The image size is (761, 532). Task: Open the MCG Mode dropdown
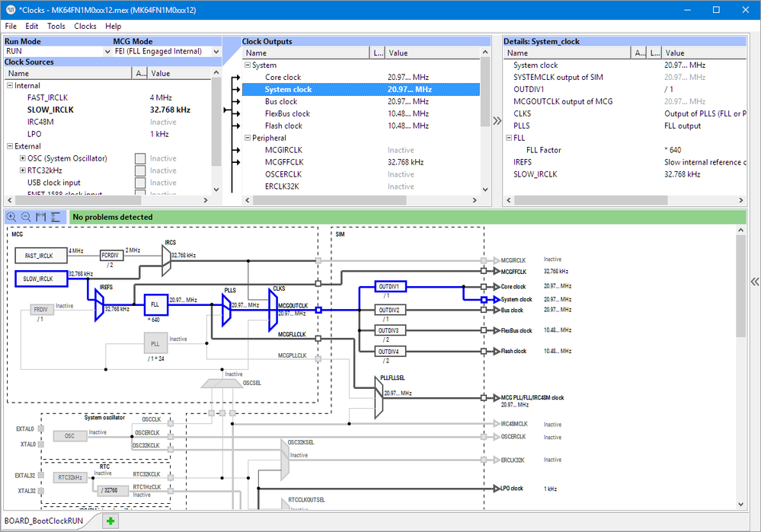(x=167, y=52)
